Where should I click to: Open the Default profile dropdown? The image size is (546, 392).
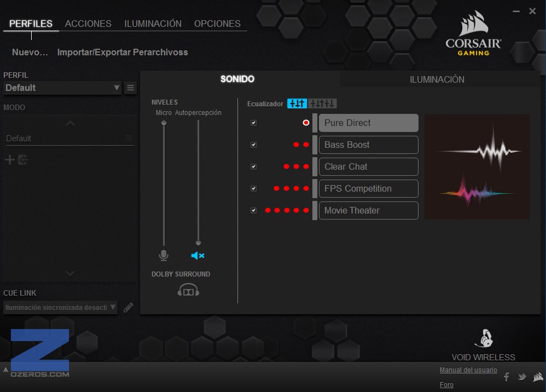pyautogui.click(x=62, y=88)
